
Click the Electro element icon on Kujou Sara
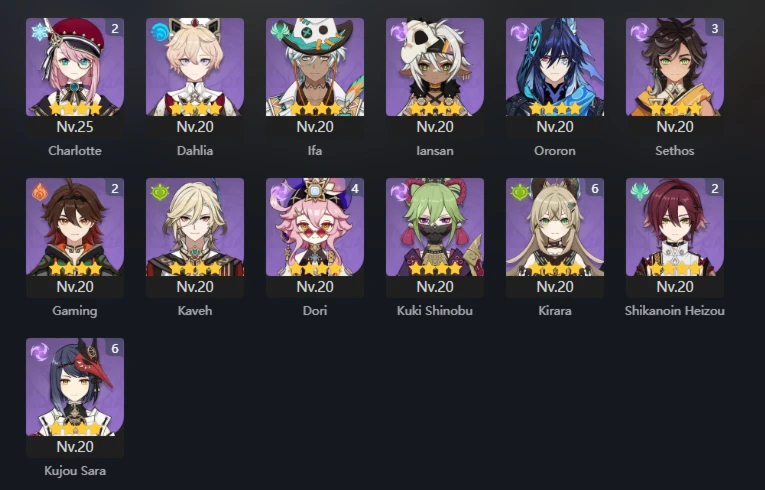point(40,352)
